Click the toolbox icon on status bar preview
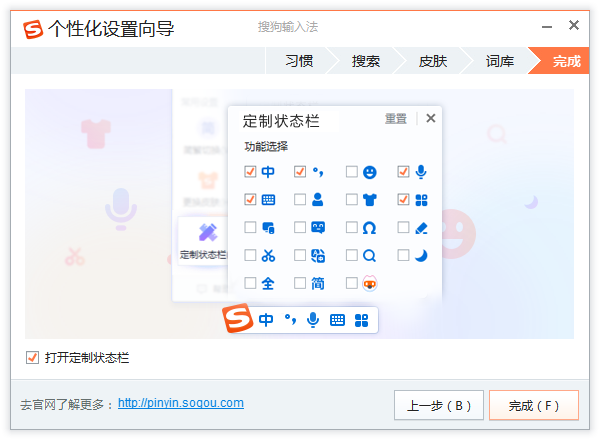This screenshot has height=440, width=600. click(x=361, y=320)
